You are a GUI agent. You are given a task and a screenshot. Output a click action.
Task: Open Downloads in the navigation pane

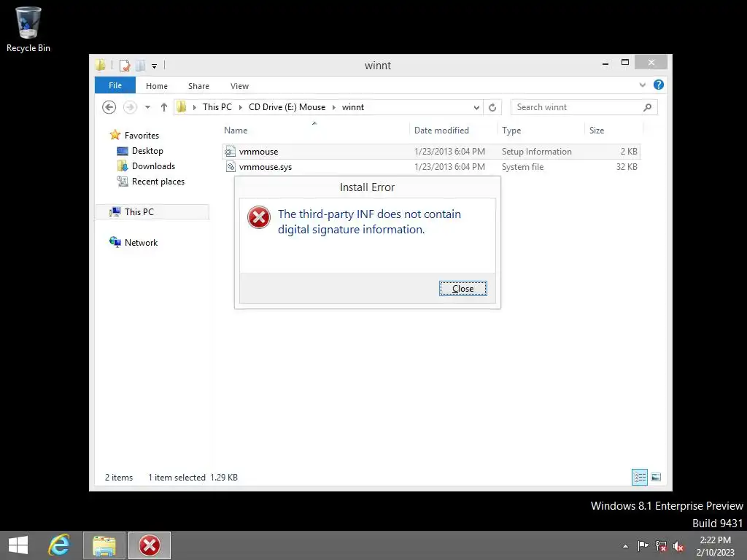[153, 166]
